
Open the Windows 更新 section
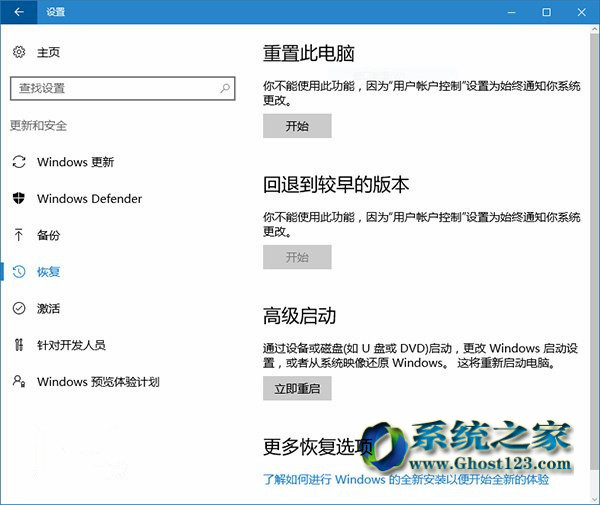75,162
